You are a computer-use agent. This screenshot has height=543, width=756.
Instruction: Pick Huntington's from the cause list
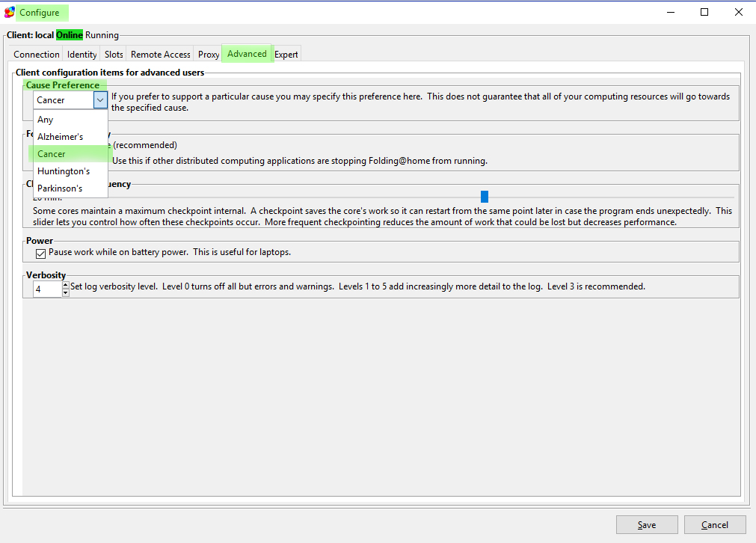(x=70, y=171)
